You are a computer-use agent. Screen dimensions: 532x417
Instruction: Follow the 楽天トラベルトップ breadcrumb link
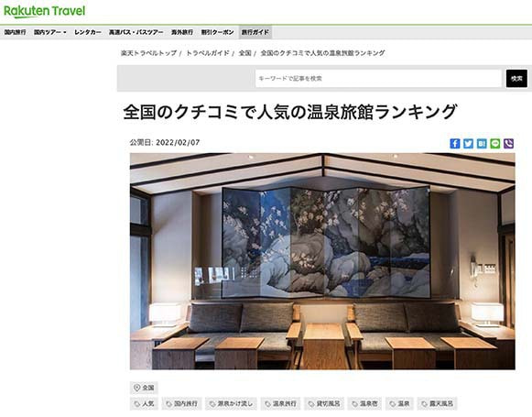click(148, 53)
